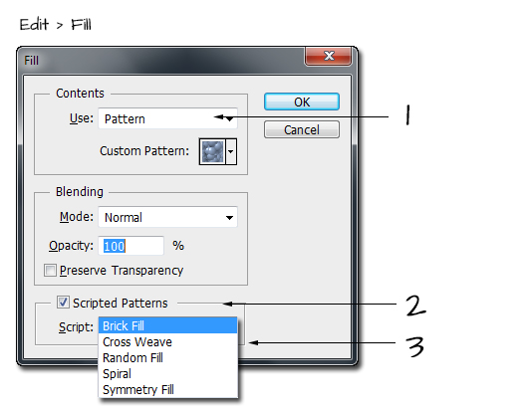This screenshot has height=412, width=532.
Task: Select Brick Fill from Script list
Action: click(167, 325)
